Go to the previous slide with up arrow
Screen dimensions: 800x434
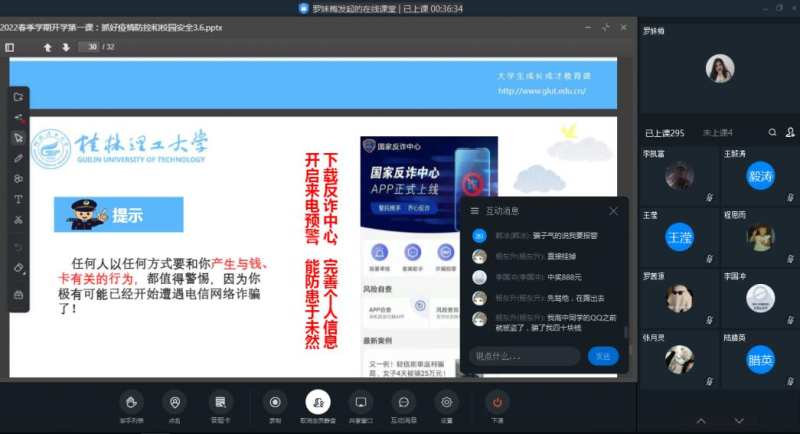pos(47,47)
